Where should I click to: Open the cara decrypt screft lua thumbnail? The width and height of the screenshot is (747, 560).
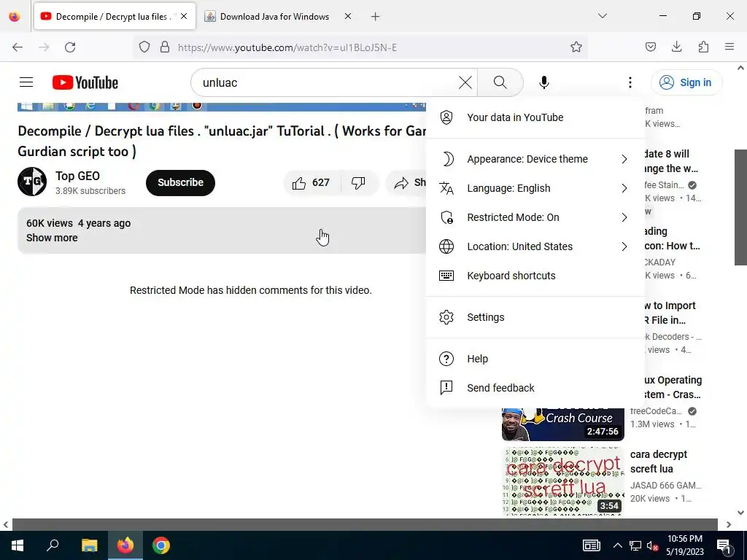coord(562,481)
